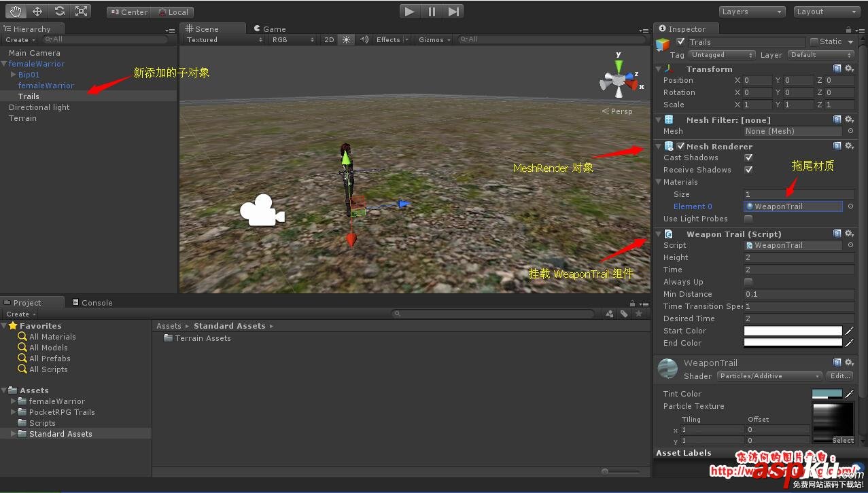The image size is (868, 493).
Task: Open Particles/Additive shader dropdown
Action: (770, 376)
